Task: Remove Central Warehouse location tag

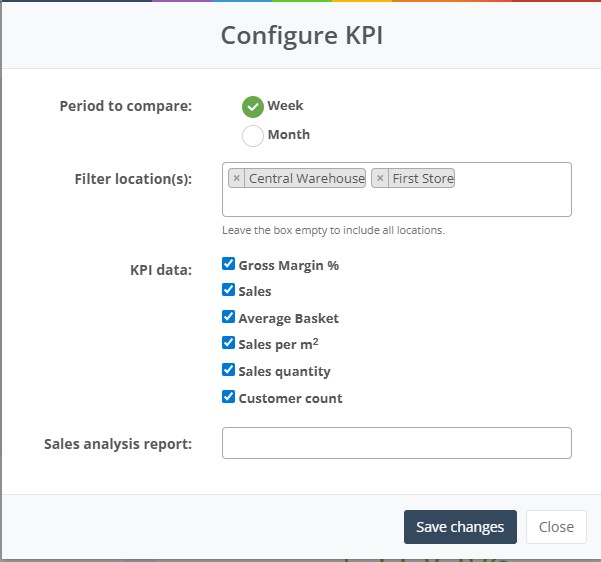Action: (x=236, y=178)
